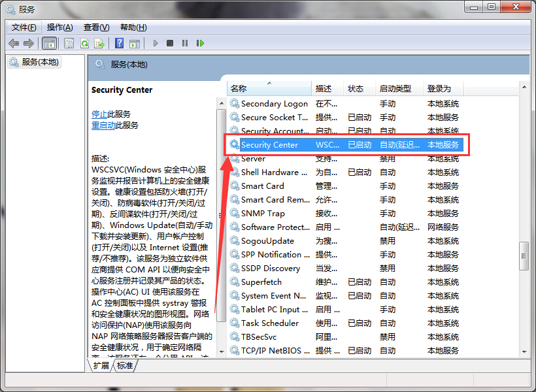Open the 查看(V) menu
Viewport: 536px width, 392px height.
click(96, 27)
